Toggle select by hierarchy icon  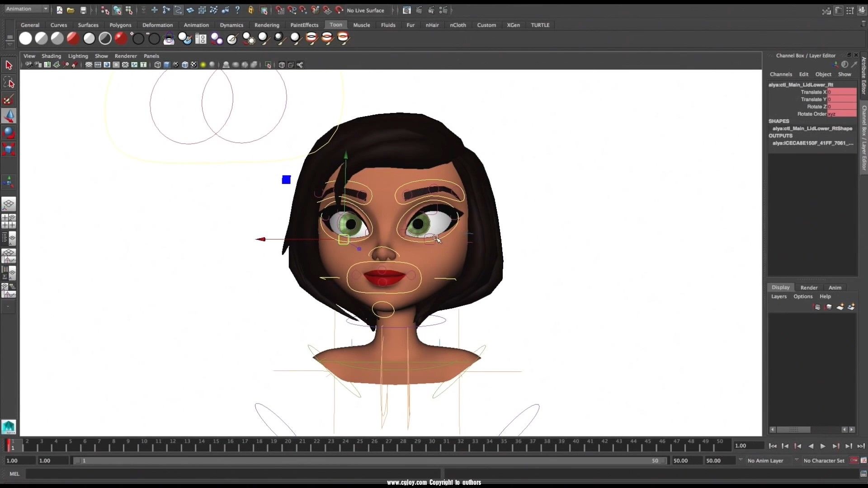[105, 10]
